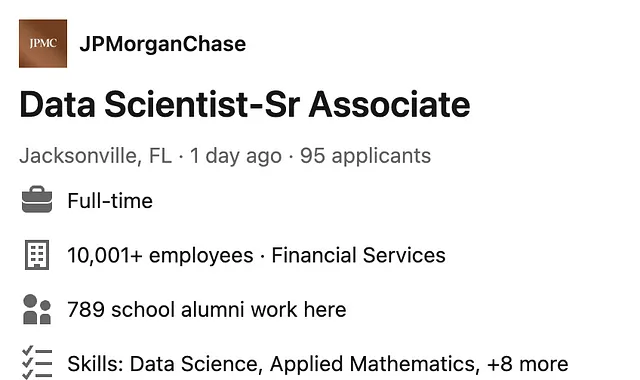Image resolution: width=640 pixels, height=380 pixels.
Task: Click the people alumni icon
Action: click(37, 309)
